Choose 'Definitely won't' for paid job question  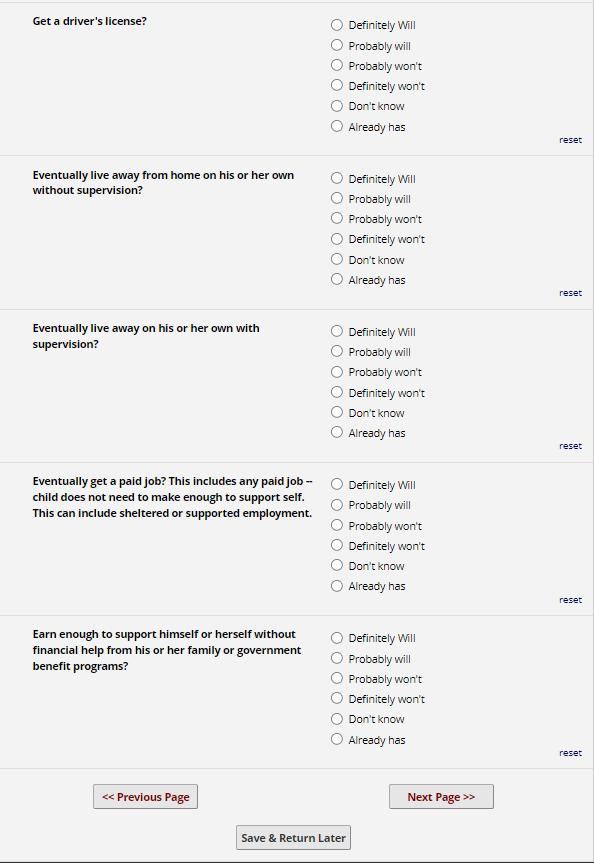(337, 545)
